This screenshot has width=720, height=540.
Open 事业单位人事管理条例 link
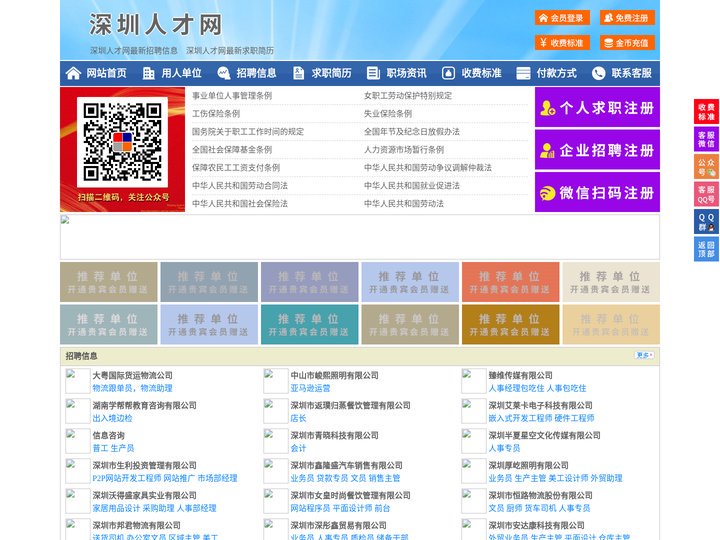click(232, 96)
